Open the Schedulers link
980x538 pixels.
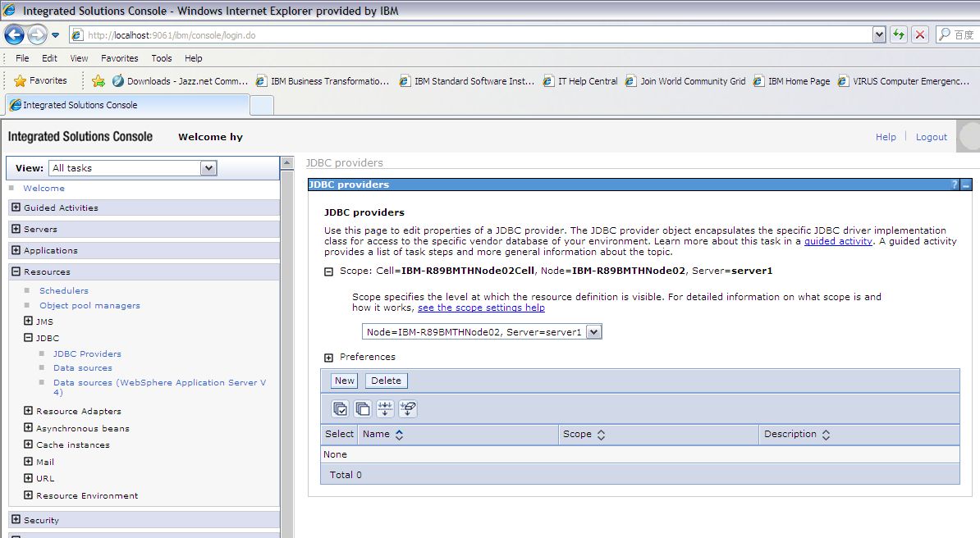[x=64, y=290]
